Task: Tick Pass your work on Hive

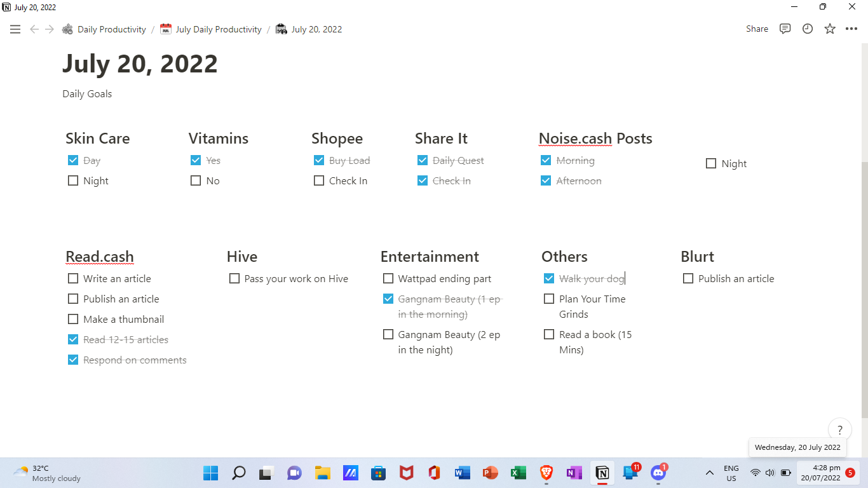Action: (x=234, y=278)
